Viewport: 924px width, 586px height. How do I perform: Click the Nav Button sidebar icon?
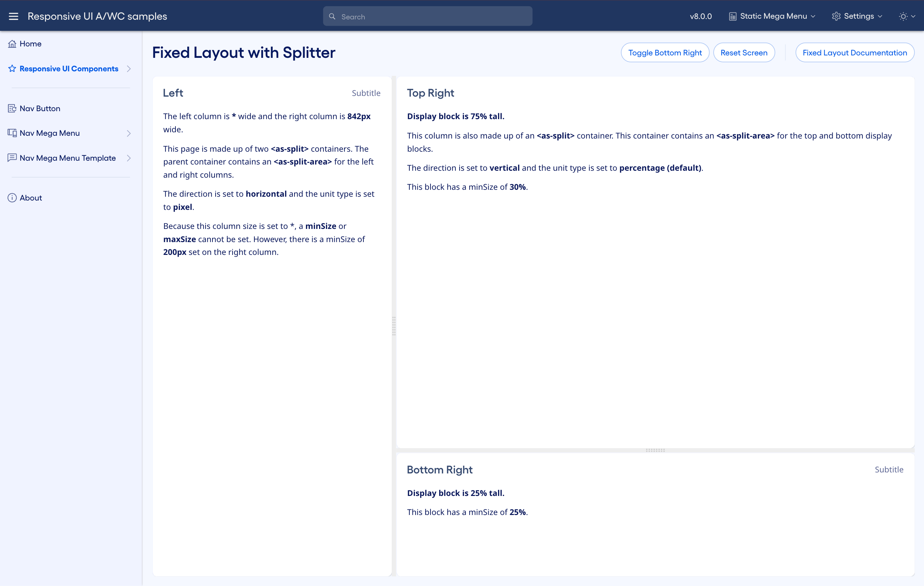[12, 108]
